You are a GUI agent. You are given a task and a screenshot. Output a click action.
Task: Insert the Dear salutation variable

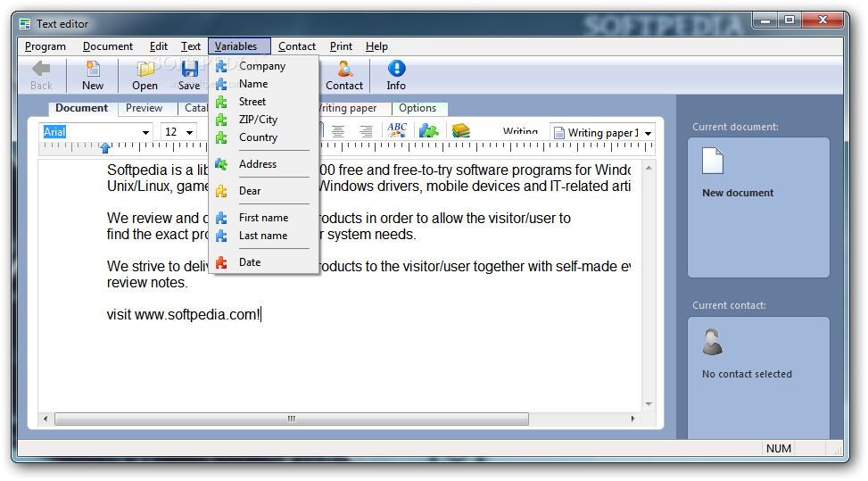pos(263,190)
